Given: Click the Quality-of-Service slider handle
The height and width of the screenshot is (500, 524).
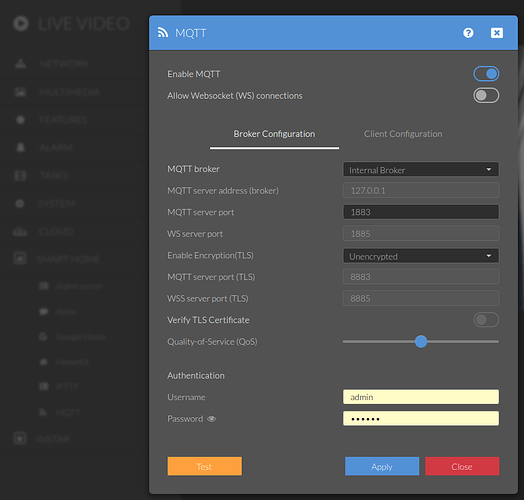Looking at the screenshot, I should 421,342.
